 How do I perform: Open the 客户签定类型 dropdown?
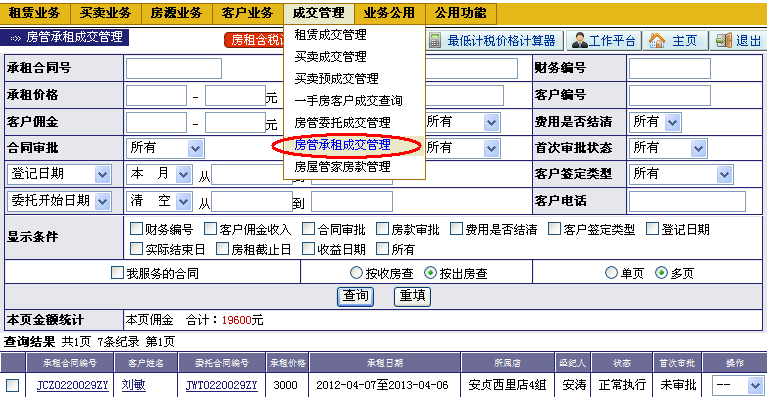click(x=680, y=174)
